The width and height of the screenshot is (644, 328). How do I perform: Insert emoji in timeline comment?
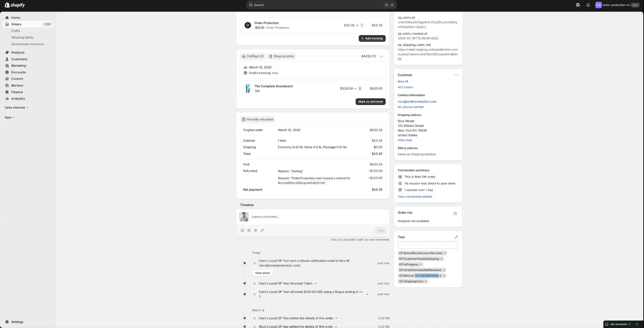pos(242,230)
